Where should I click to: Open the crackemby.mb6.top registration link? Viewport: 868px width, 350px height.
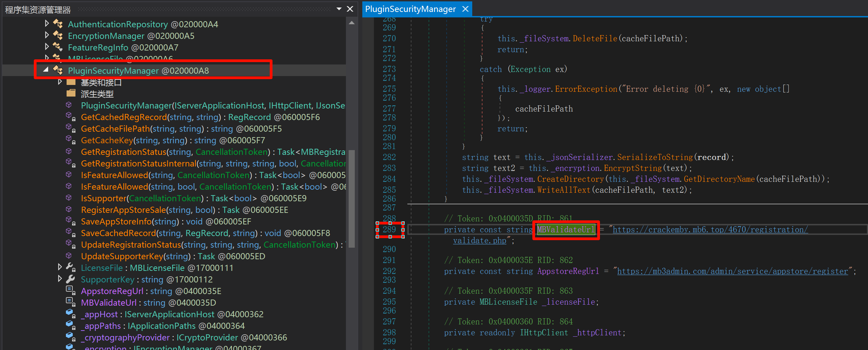(710, 230)
